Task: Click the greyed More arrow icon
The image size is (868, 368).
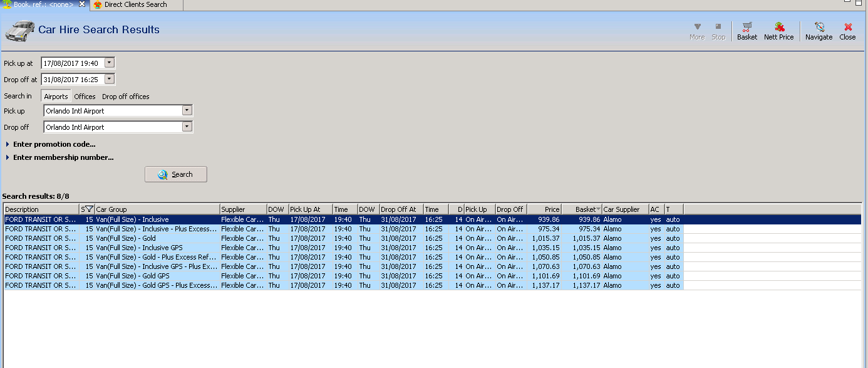Action: [697, 31]
